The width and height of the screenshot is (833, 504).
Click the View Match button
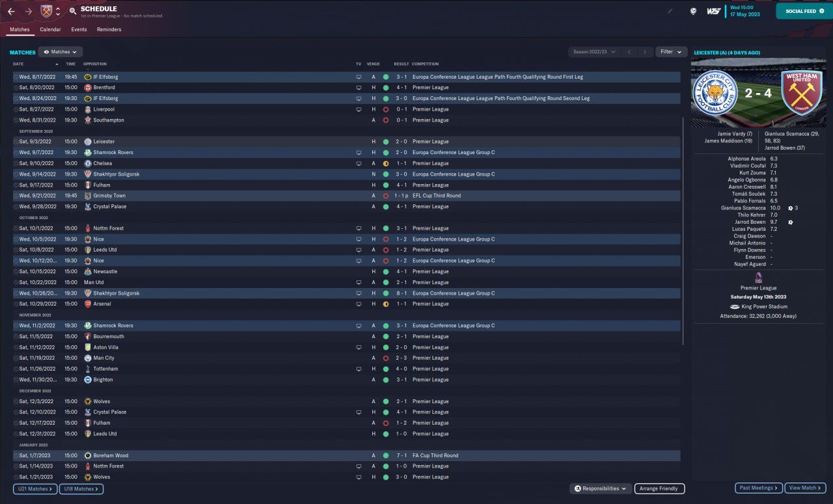[x=806, y=488]
